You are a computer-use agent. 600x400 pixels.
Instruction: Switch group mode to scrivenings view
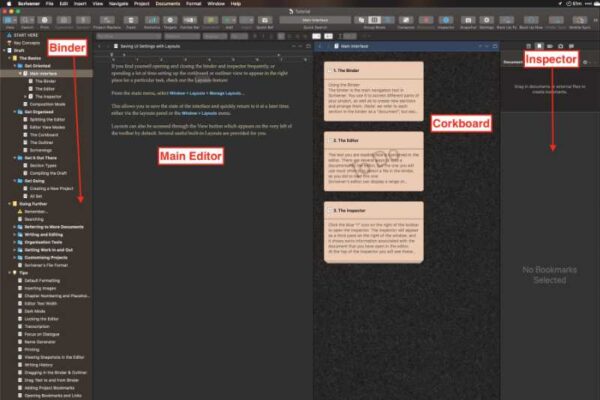362,20
